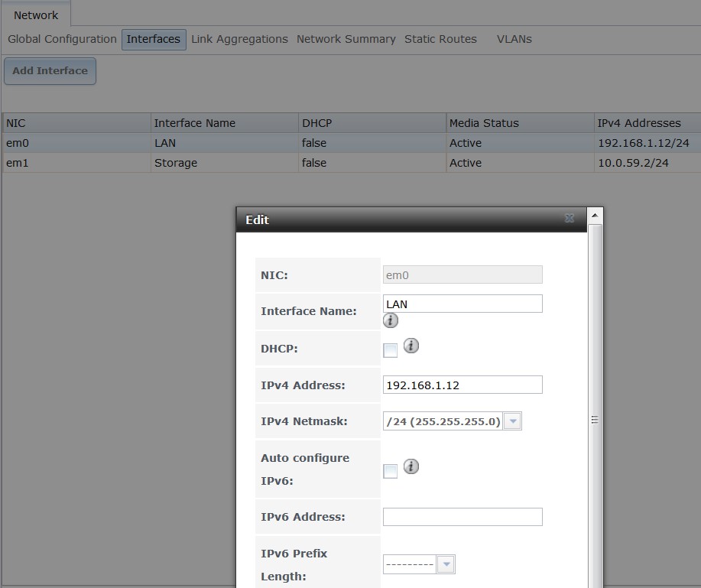701x588 pixels.
Task: Click the Edit dialog vertical scrollbar
Action: (595, 419)
